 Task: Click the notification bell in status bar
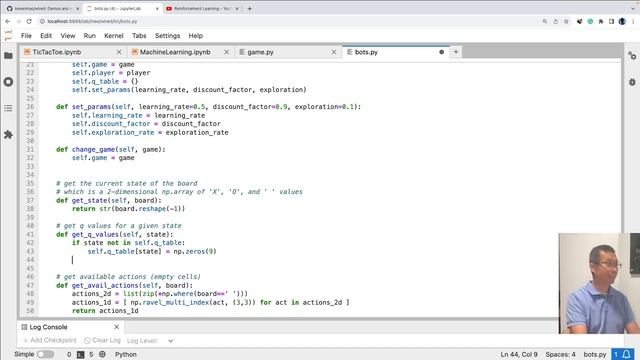627,354
